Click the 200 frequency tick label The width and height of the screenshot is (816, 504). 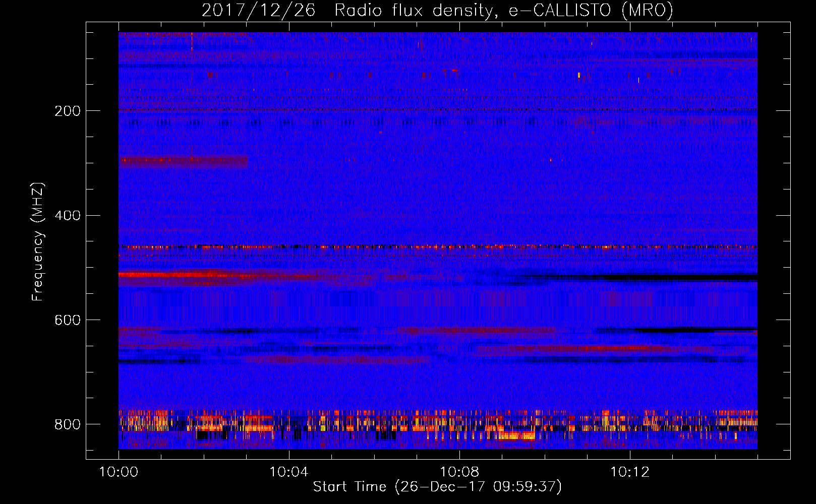coord(67,111)
